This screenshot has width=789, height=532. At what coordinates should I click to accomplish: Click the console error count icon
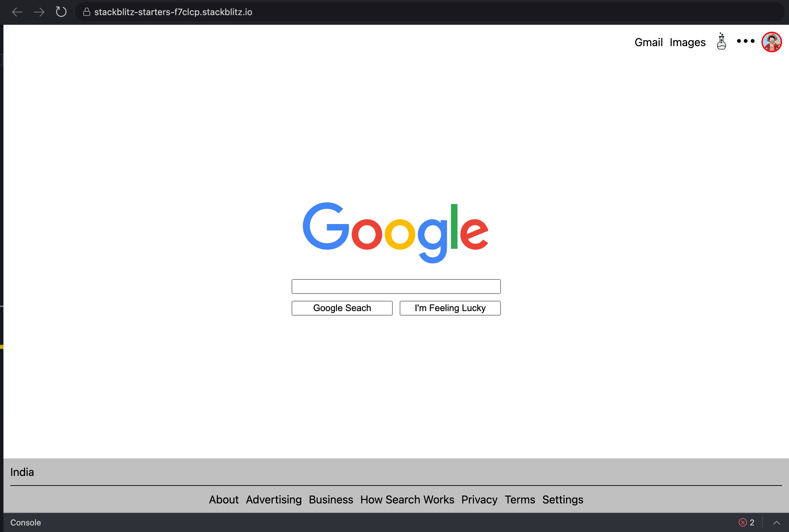743,522
